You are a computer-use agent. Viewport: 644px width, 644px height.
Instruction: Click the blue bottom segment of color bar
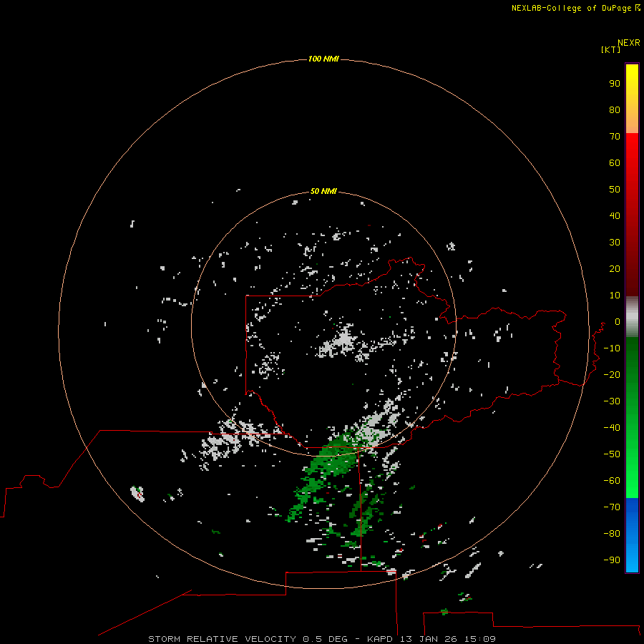632,535
